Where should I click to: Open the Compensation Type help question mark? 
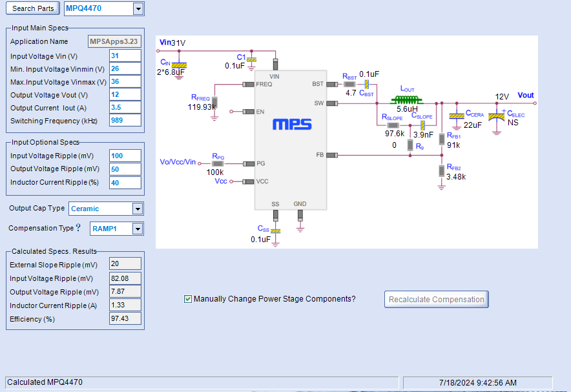78,227
